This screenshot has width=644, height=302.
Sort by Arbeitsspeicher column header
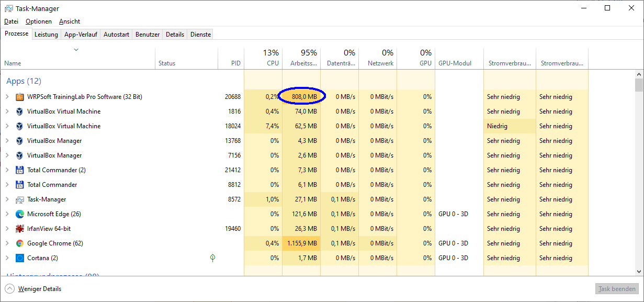click(x=301, y=58)
